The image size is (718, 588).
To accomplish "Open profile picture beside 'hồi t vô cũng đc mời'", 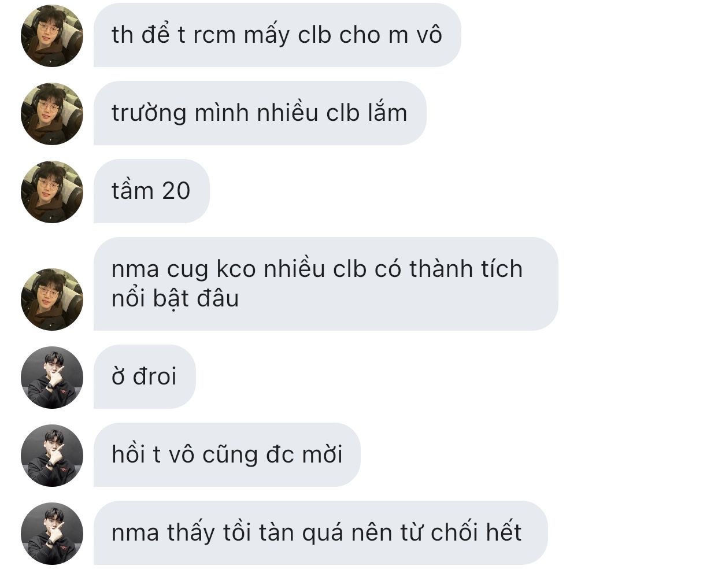I will (x=52, y=456).
